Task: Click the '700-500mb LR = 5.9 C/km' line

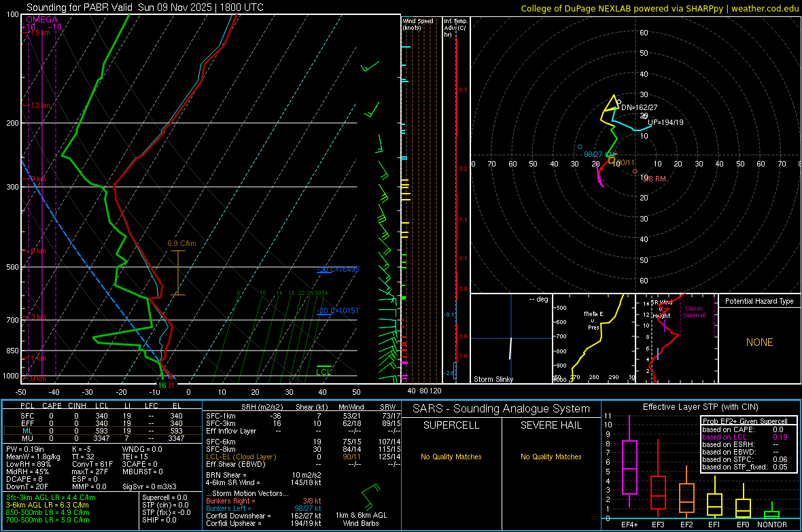Action: 47,520
